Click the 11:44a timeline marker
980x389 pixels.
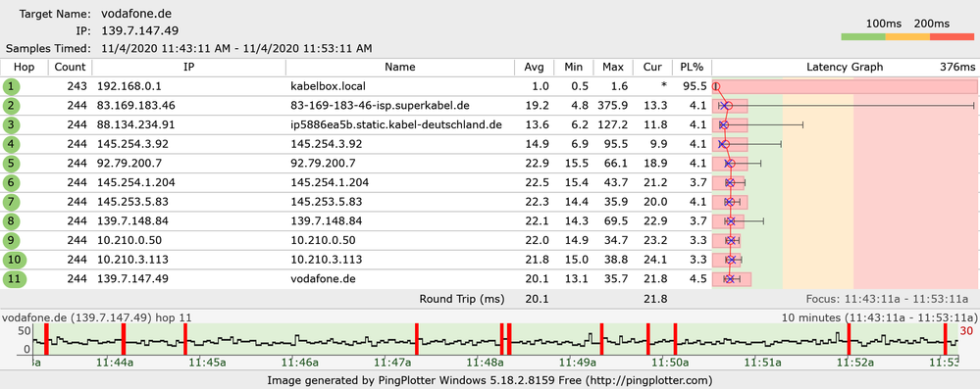(116, 363)
